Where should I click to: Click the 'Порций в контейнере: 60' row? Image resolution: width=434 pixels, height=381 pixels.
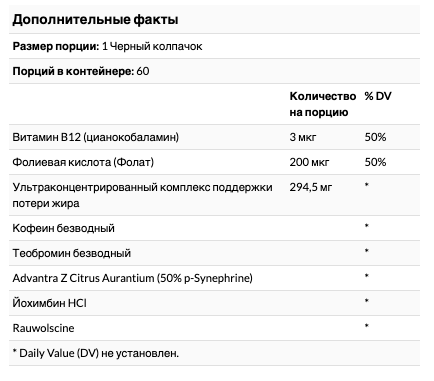pos(214,71)
